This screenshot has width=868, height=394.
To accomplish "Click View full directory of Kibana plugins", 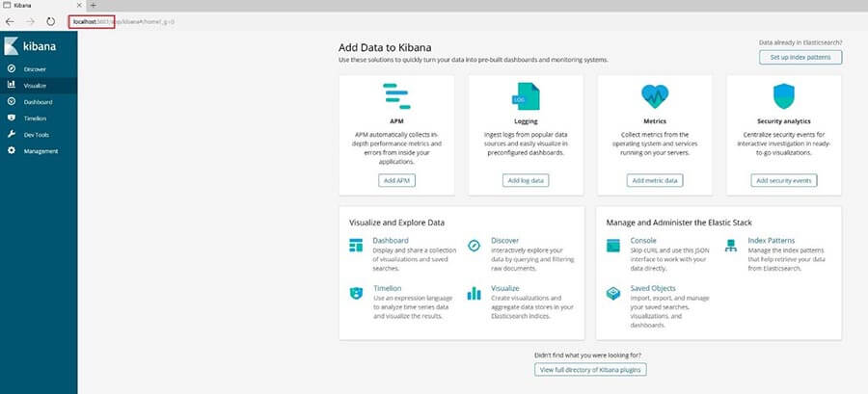I will [590, 369].
